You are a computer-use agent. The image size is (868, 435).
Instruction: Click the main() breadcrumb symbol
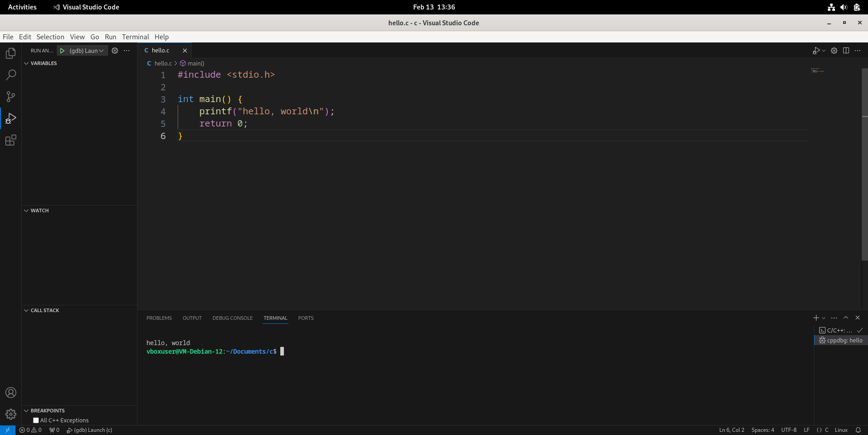tap(192, 63)
